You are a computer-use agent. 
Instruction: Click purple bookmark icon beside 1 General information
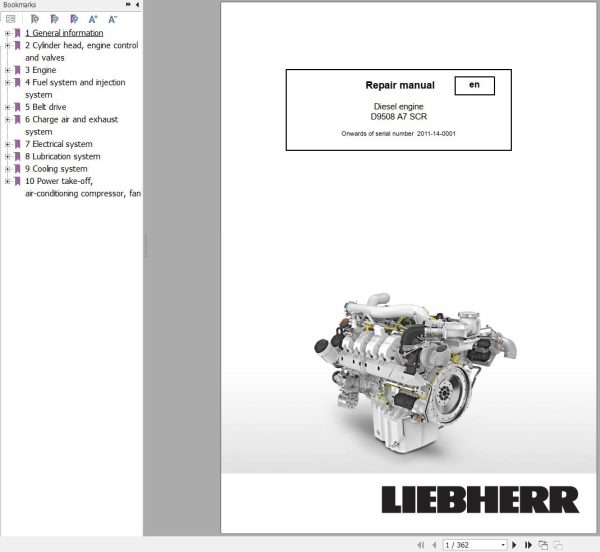[17, 33]
